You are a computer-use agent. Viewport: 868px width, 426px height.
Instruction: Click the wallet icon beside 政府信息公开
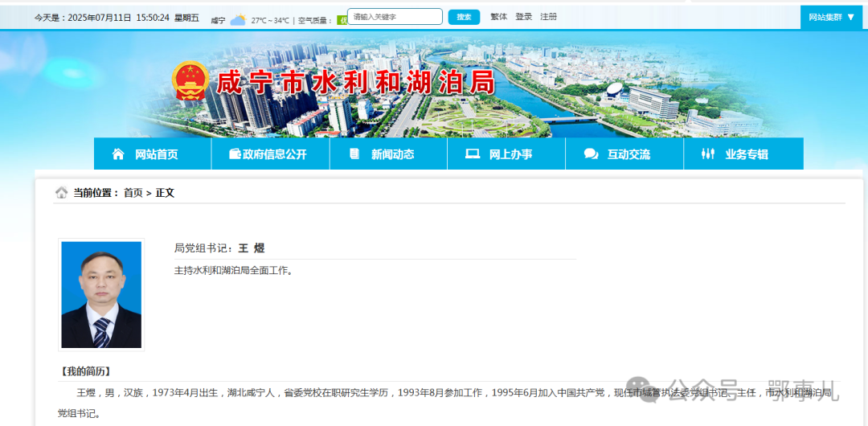click(235, 154)
